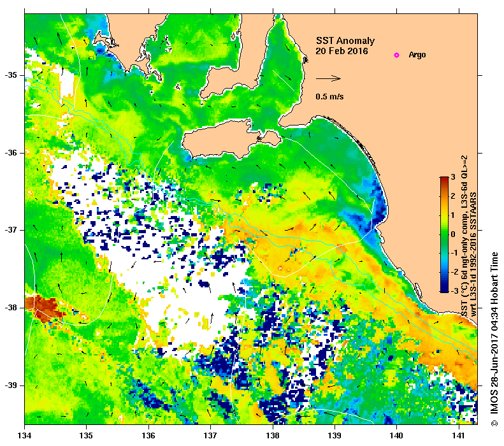
Task: Click the green zero level on the color bar
Action: click(x=443, y=234)
